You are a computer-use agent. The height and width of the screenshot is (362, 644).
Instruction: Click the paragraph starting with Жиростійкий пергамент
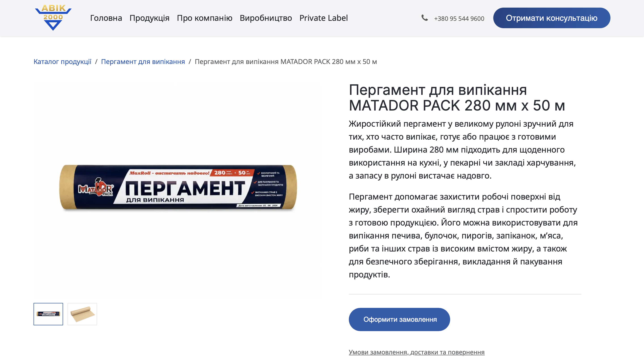(462, 150)
